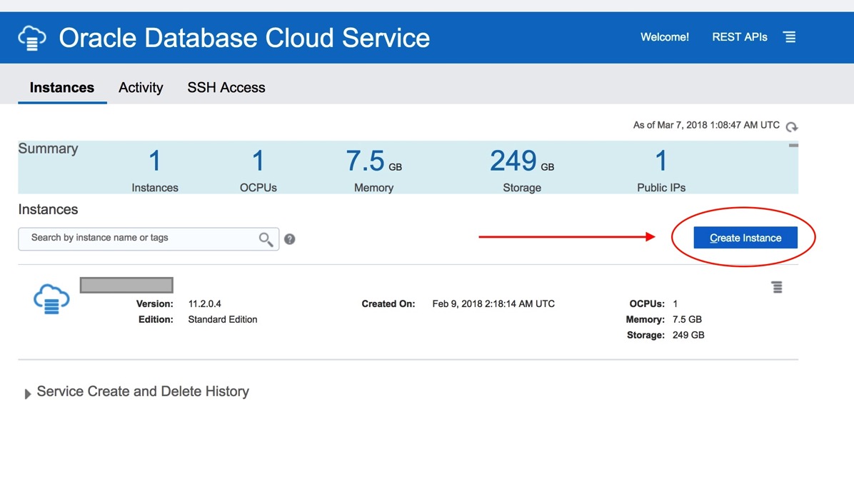The height and width of the screenshot is (504, 854).
Task: Click the Welcome! link in the header
Action: (665, 37)
